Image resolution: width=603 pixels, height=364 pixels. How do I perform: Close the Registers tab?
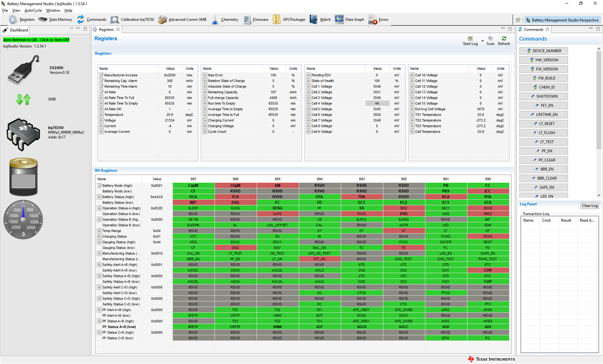118,29
